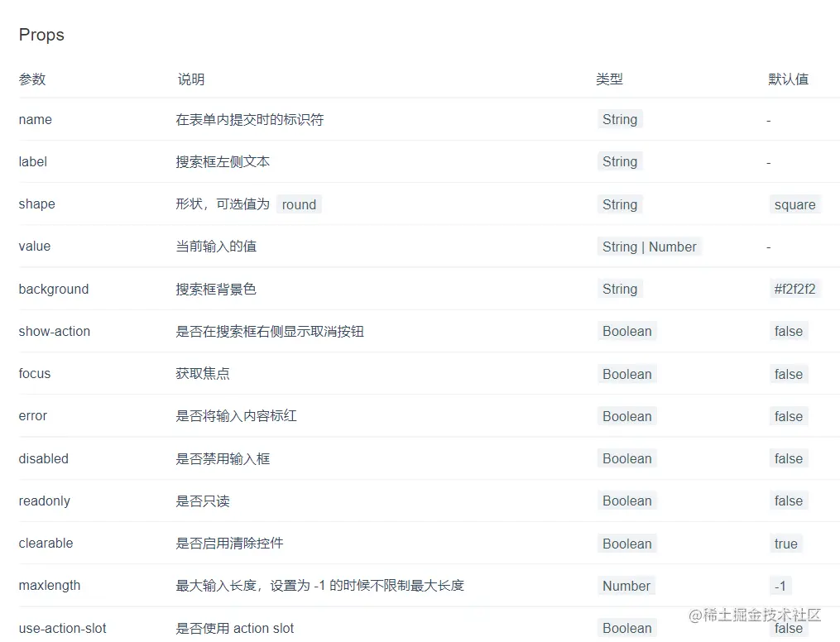Image resolution: width=840 pixels, height=642 pixels.
Task: Click the '-1' default for maxlength
Action: tap(780, 587)
